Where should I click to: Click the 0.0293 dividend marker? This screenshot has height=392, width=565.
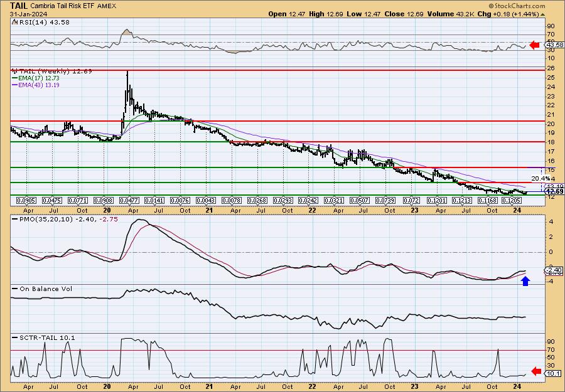coord(283,200)
